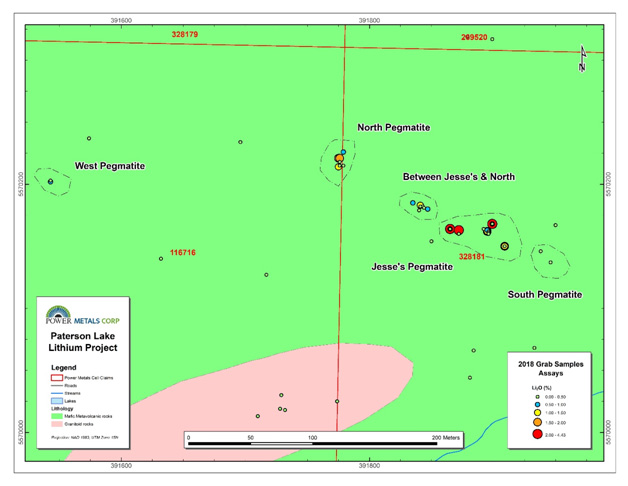Click the red 2.00 - 4.43 legend circle
This screenshot has width=628, height=486.
tap(537, 434)
